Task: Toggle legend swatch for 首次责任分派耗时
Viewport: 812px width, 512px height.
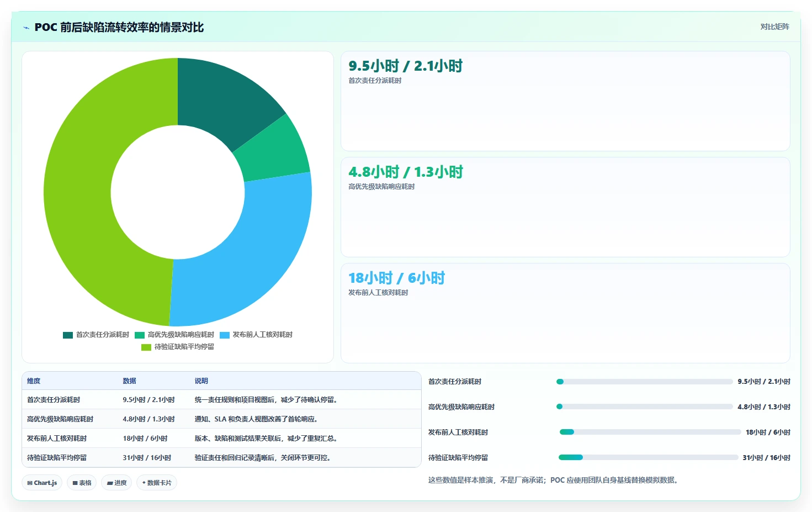Action: [68, 335]
